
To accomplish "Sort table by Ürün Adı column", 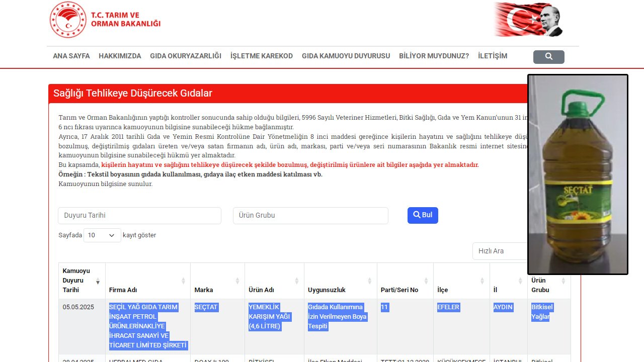I will [274, 281].
